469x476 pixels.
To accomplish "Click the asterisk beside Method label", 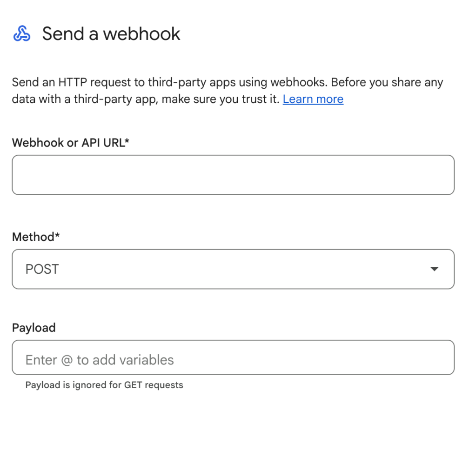I will 57,236.
